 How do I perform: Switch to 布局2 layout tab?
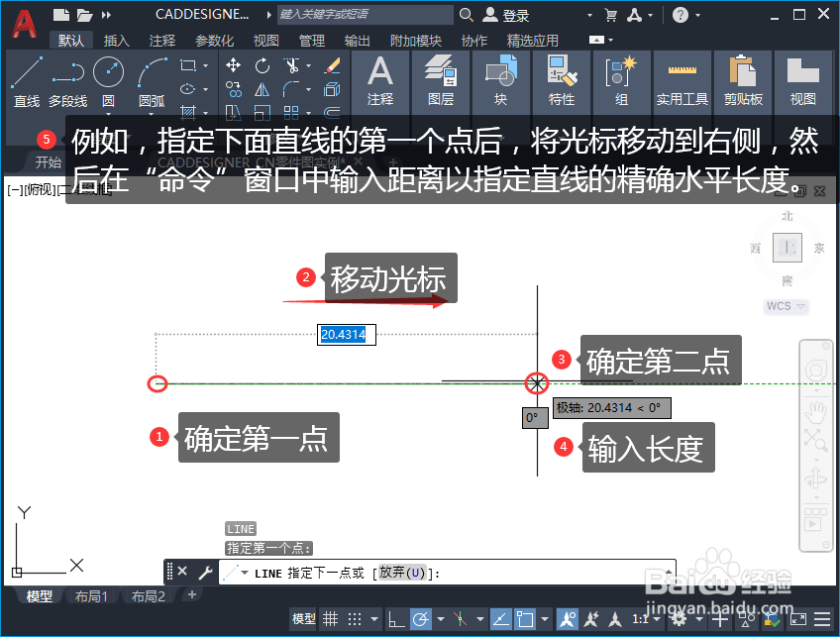click(x=148, y=595)
